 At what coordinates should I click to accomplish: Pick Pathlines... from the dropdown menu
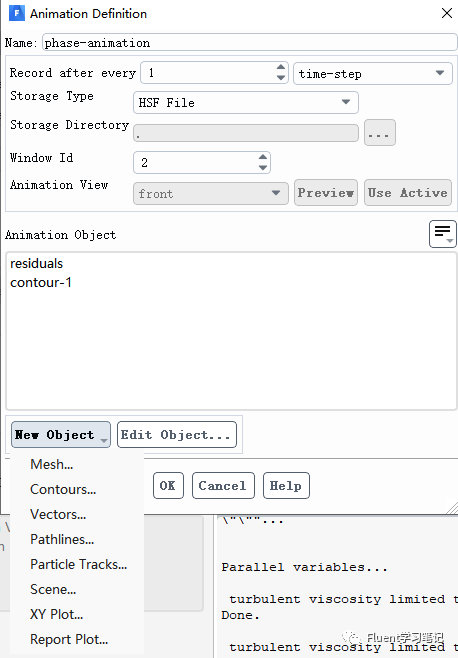click(62, 539)
